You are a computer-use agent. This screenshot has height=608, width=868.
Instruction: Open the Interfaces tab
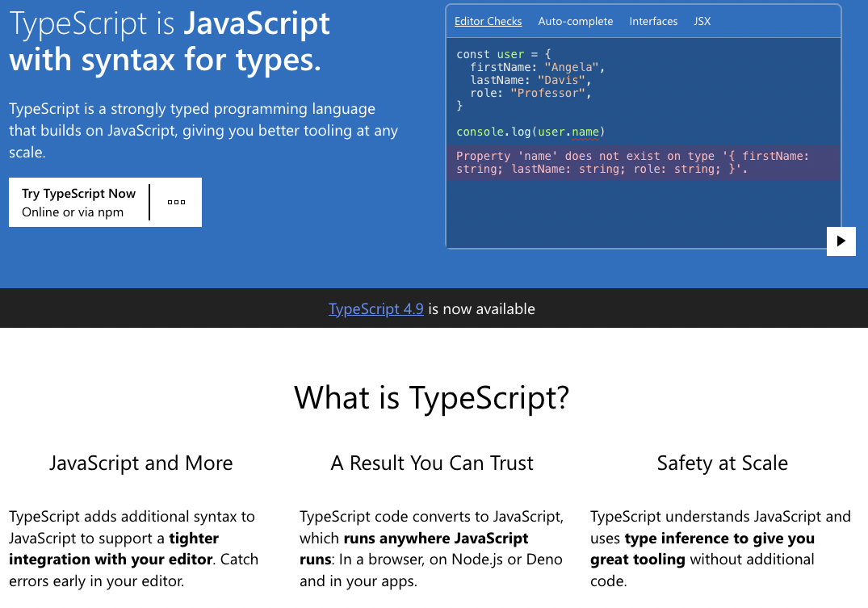click(x=653, y=21)
